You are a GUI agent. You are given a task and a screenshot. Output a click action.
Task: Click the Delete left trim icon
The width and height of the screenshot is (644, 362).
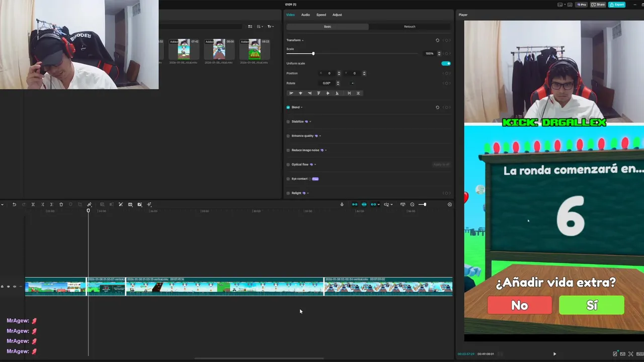tap(42, 204)
